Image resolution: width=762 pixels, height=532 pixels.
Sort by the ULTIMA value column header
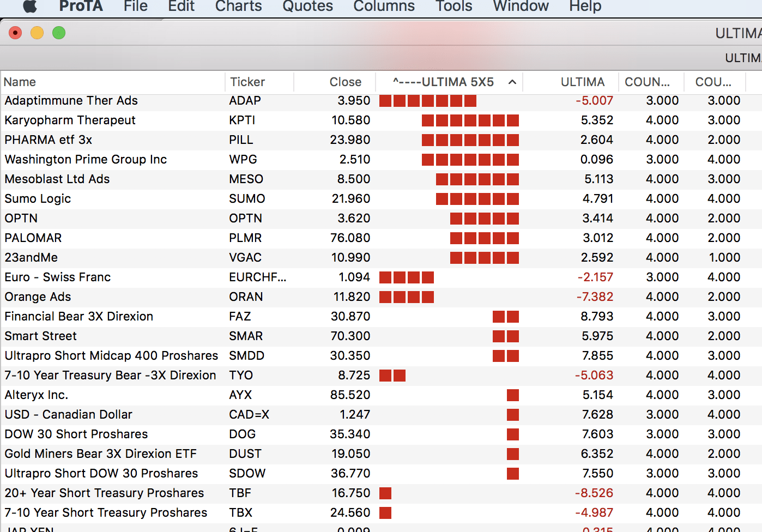click(571, 82)
